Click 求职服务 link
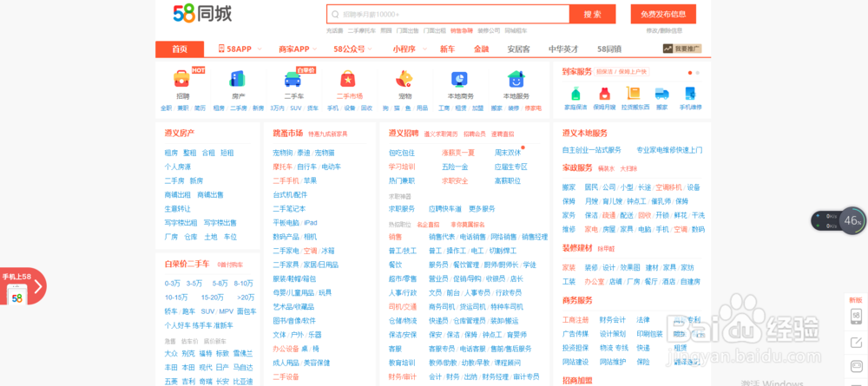This screenshot has width=868, height=386. pos(402,209)
